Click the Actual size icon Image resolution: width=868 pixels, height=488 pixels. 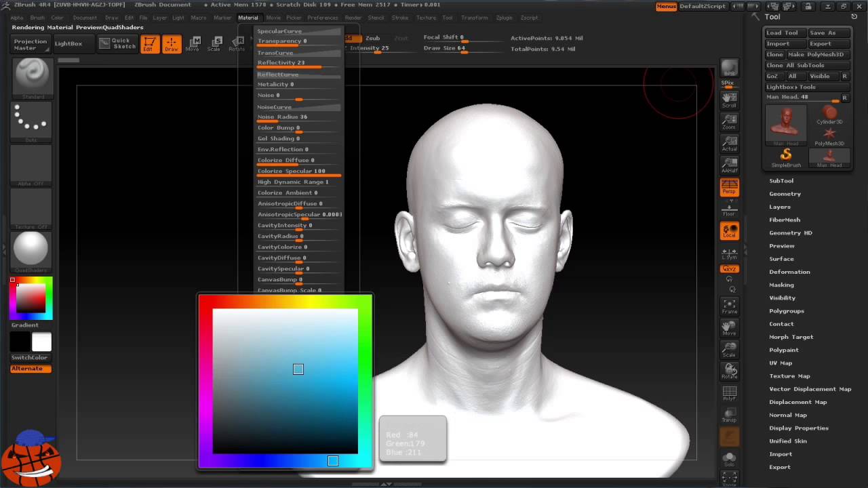tap(729, 143)
